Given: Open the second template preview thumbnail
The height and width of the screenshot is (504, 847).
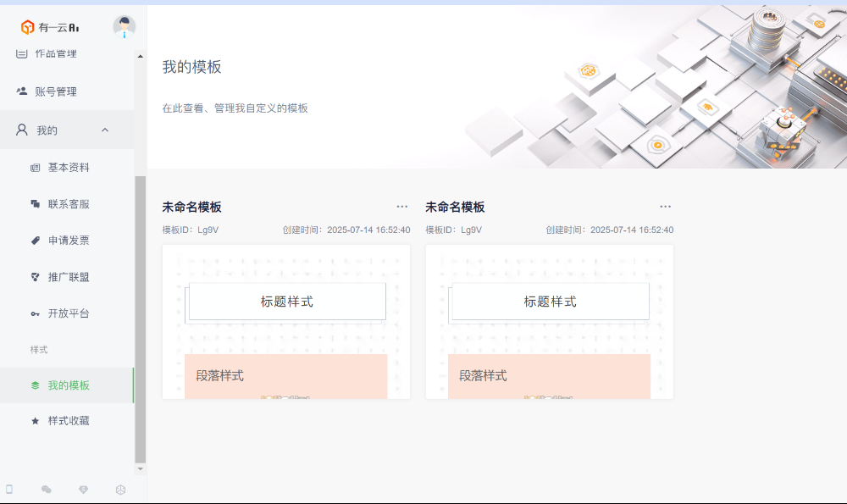Looking at the screenshot, I should point(550,322).
